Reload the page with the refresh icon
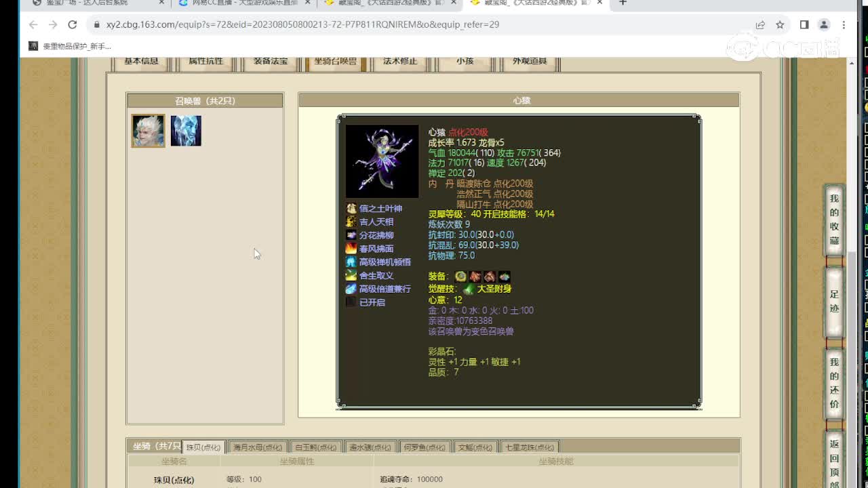The height and width of the screenshot is (488, 868). [73, 24]
